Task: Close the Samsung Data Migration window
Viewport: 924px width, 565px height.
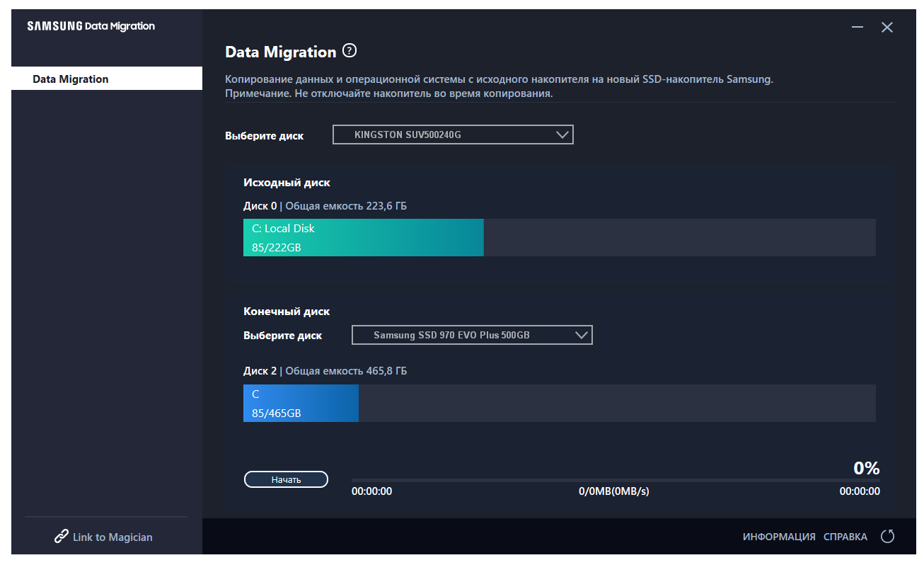Action: pyautogui.click(x=887, y=28)
